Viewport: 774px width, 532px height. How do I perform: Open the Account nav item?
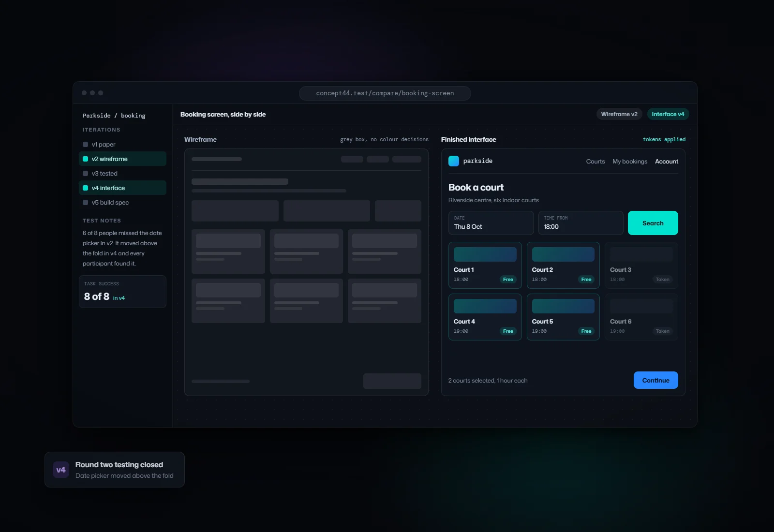tap(667, 162)
